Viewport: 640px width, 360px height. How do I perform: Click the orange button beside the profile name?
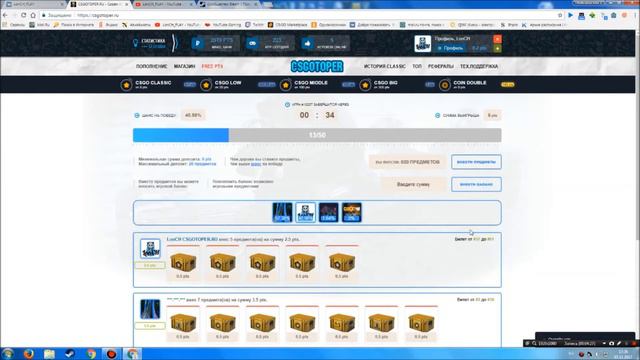click(x=497, y=39)
